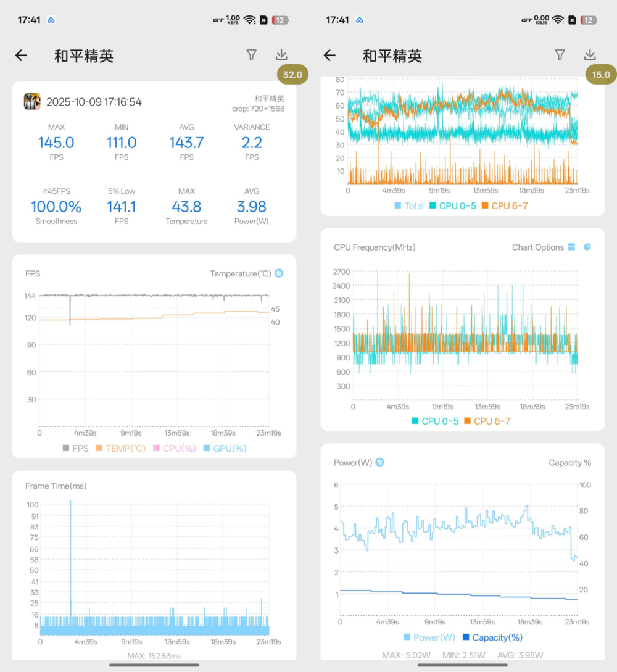Toggle the swap icon next to Power(W) title

[x=380, y=462]
